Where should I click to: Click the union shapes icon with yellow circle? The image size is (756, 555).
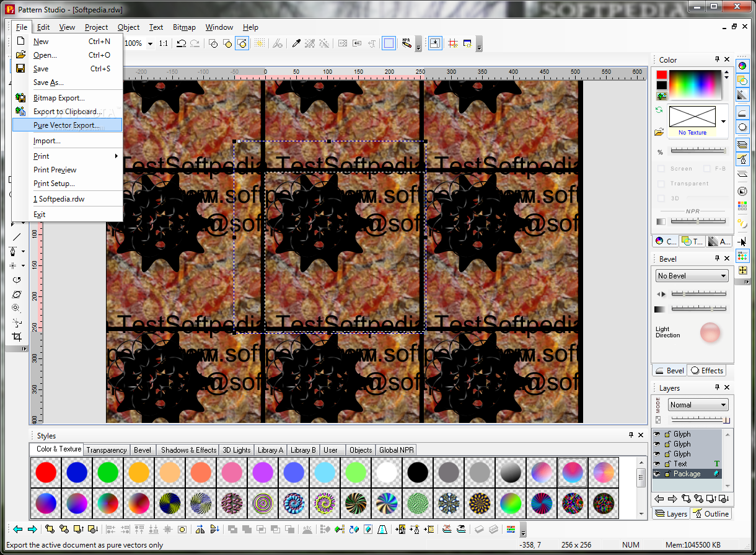227,43
